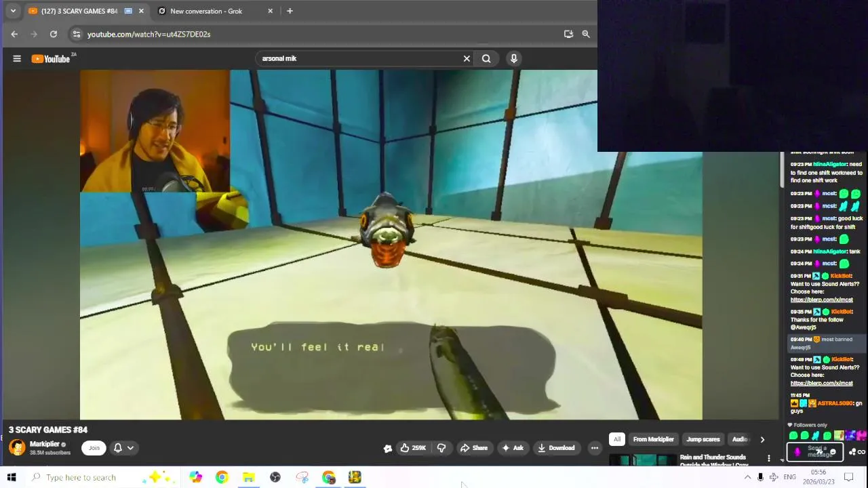The image size is (868, 488).
Task: Like the video with 259K likes
Action: coord(413,447)
